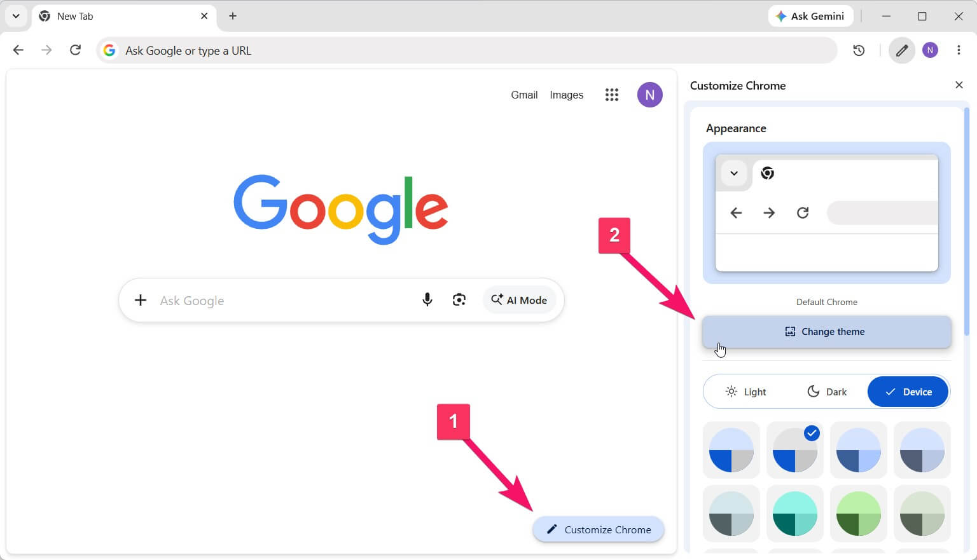Viewport: 977px width, 560px height.
Task: Open the small profile avatar in the browser toolbar
Action: point(931,50)
